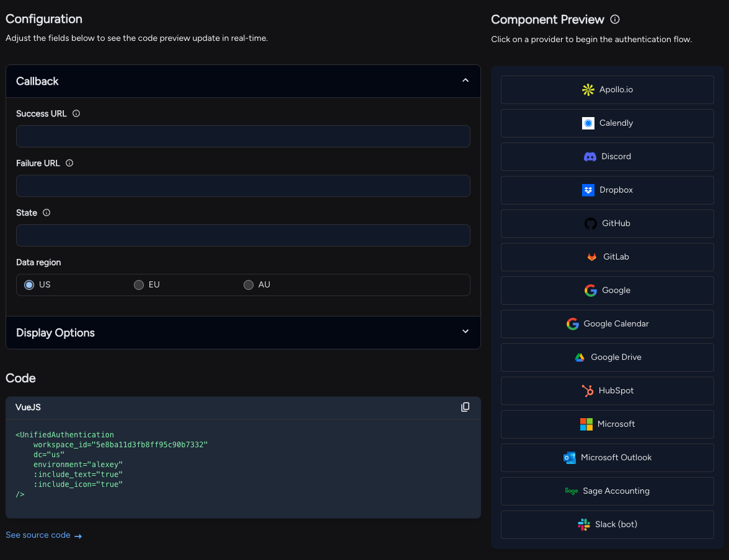This screenshot has width=729, height=560.
Task: Click the VueJS code block title
Action: tap(28, 408)
